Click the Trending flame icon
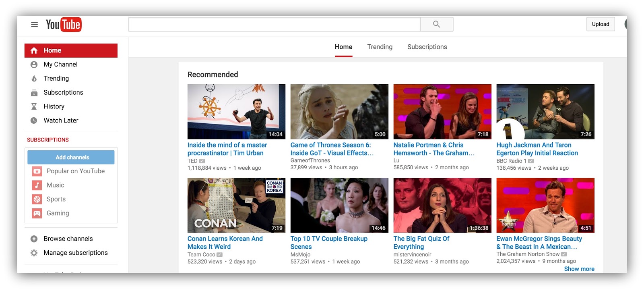Image resolution: width=644 pixels, height=291 pixels. 34,79
